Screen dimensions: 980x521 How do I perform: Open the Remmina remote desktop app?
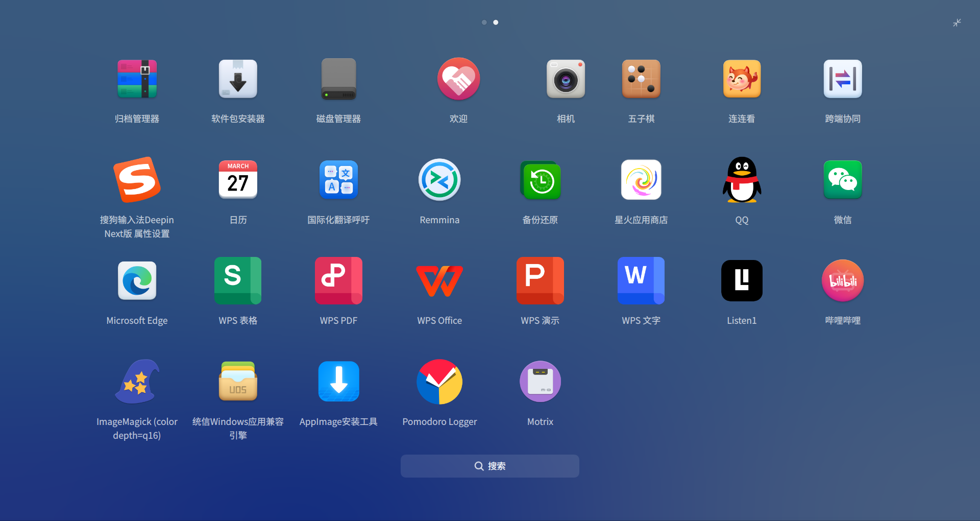point(439,180)
